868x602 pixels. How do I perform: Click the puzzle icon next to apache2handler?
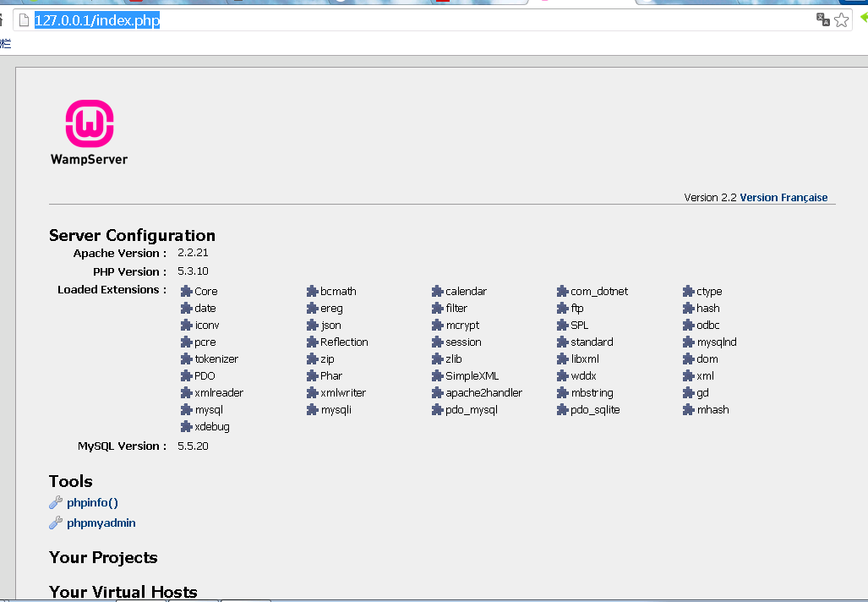pyautogui.click(x=437, y=392)
